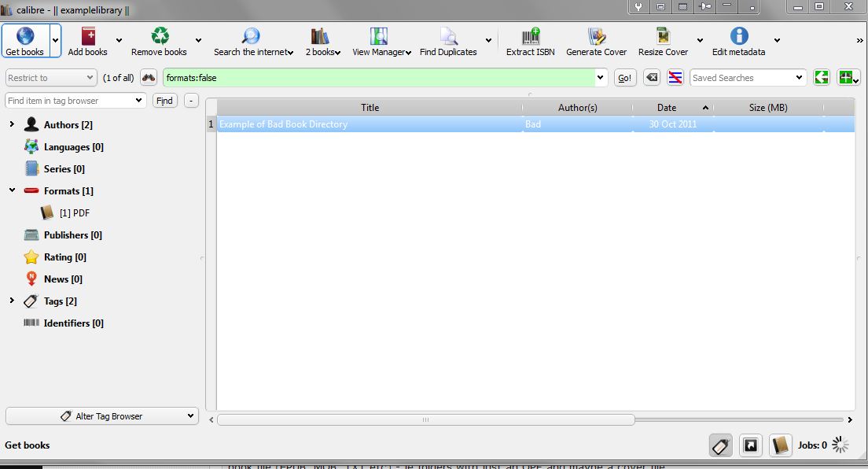
Task: Select the Rating star icon
Action: point(31,257)
